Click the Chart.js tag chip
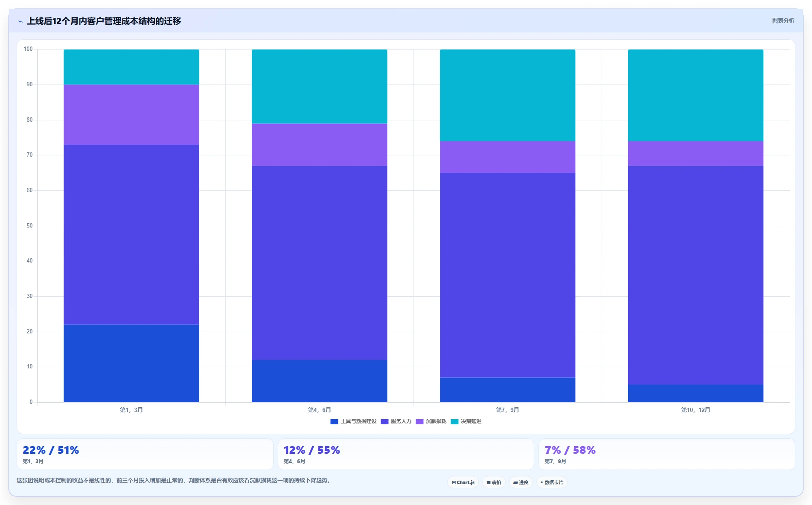This screenshot has height=505, width=812. [x=463, y=482]
